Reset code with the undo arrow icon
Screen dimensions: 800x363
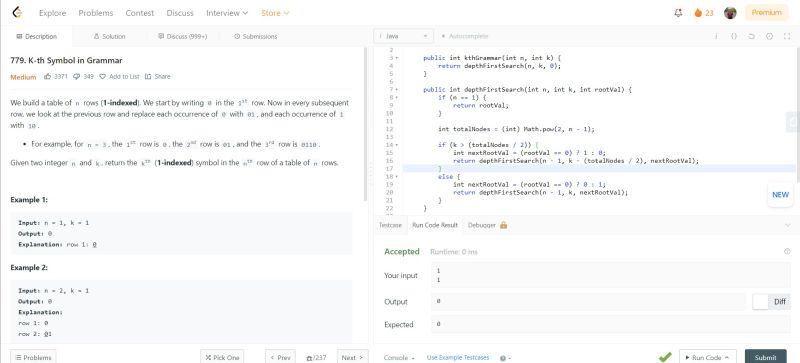tap(752, 36)
